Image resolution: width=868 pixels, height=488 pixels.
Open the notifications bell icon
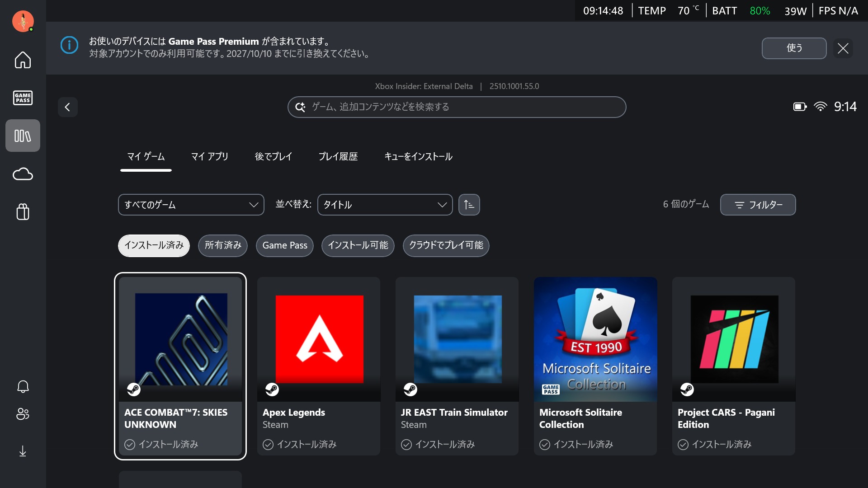click(x=23, y=386)
